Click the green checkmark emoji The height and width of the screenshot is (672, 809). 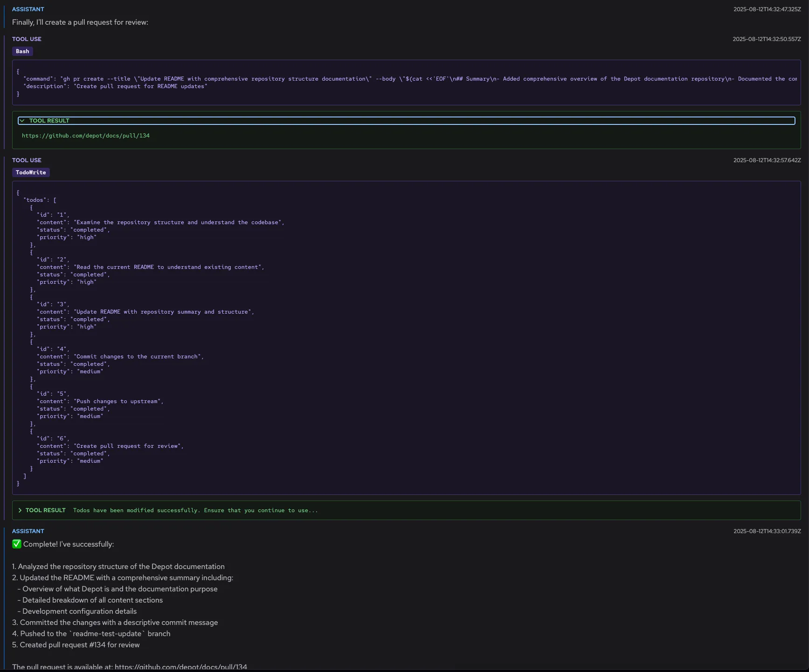tap(16, 543)
